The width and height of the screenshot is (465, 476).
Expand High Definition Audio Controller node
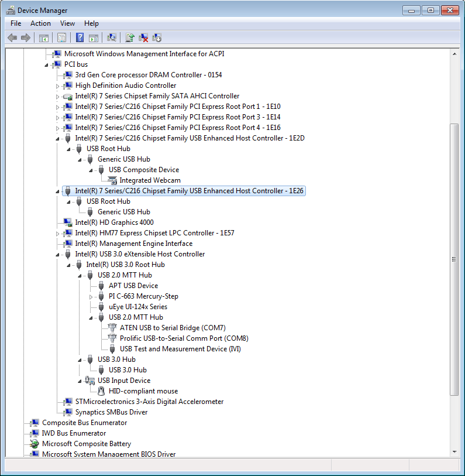(57, 86)
